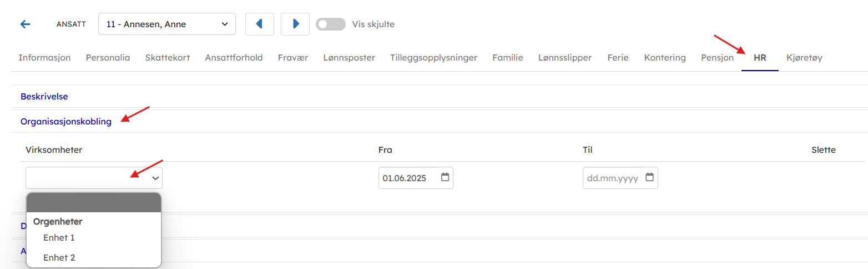Open the Skattekort tab

point(168,57)
